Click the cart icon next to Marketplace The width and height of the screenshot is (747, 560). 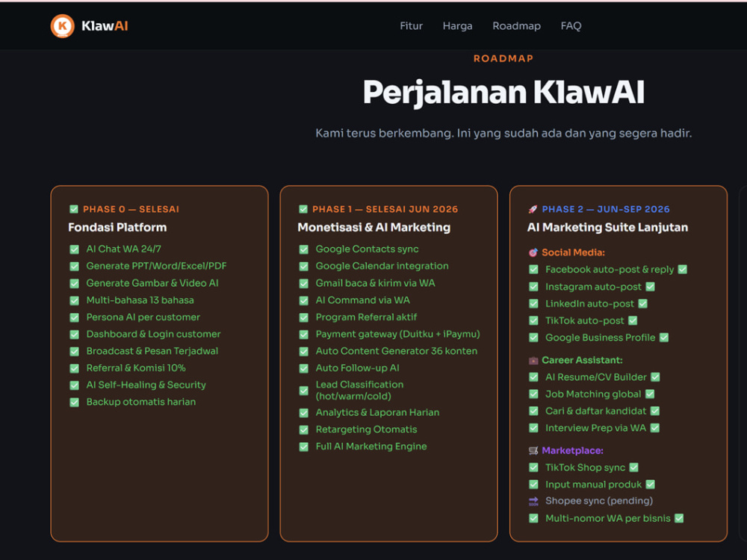[x=533, y=450]
